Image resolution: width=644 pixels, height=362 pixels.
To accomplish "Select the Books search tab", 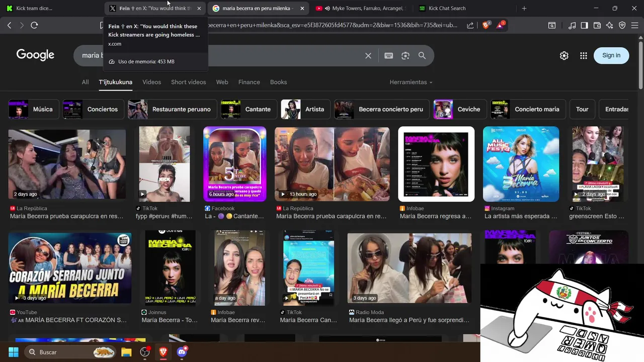I will tap(278, 82).
